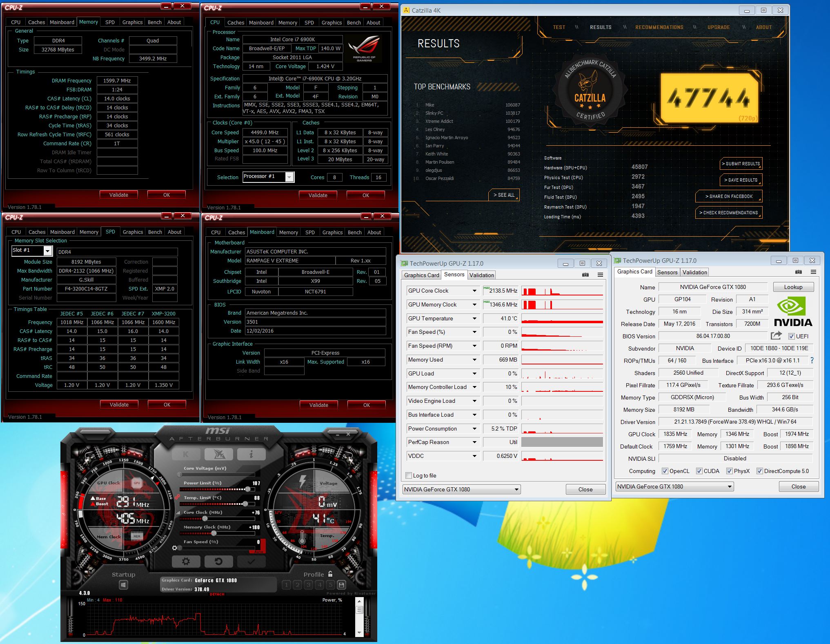Viewport: 830px width, 644px height.
Task: Click the Afterburner graph scrollbar up arrow
Action: click(x=359, y=601)
